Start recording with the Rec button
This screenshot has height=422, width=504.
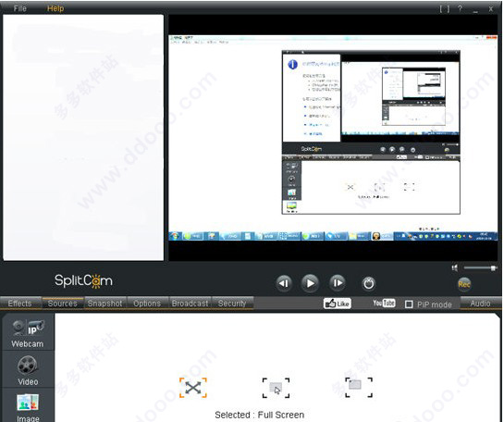[x=464, y=284]
